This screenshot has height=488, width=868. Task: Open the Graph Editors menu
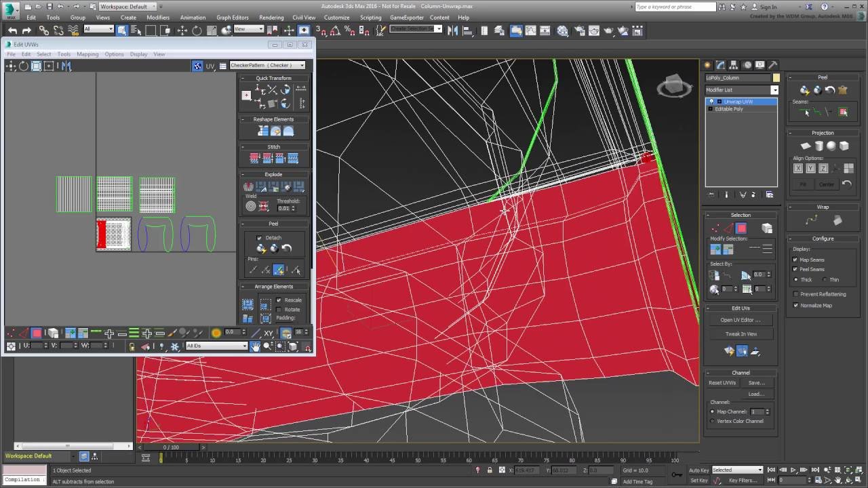pos(233,18)
